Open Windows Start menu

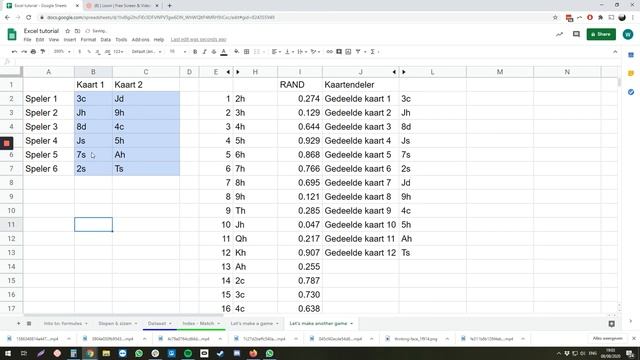tap(8, 353)
